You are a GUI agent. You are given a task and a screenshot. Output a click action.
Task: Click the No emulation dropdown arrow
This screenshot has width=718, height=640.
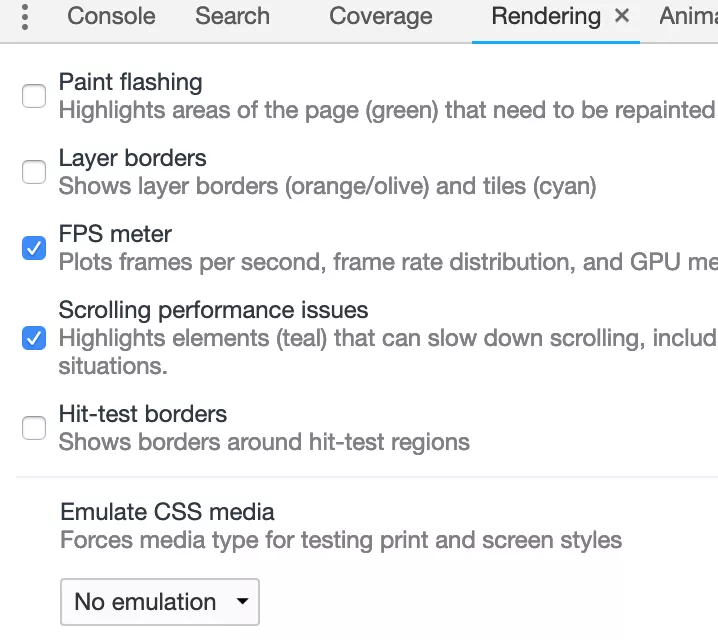tap(242, 601)
